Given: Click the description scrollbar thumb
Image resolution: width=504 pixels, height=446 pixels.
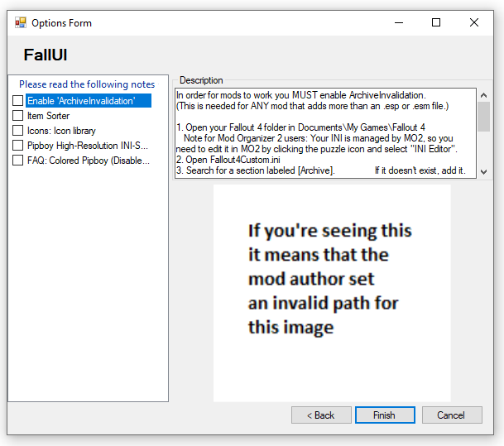Looking at the screenshot, I should [x=483, y=117].
